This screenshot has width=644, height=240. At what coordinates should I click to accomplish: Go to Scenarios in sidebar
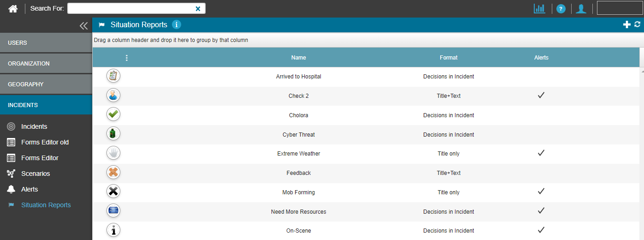tap(35, 174)
